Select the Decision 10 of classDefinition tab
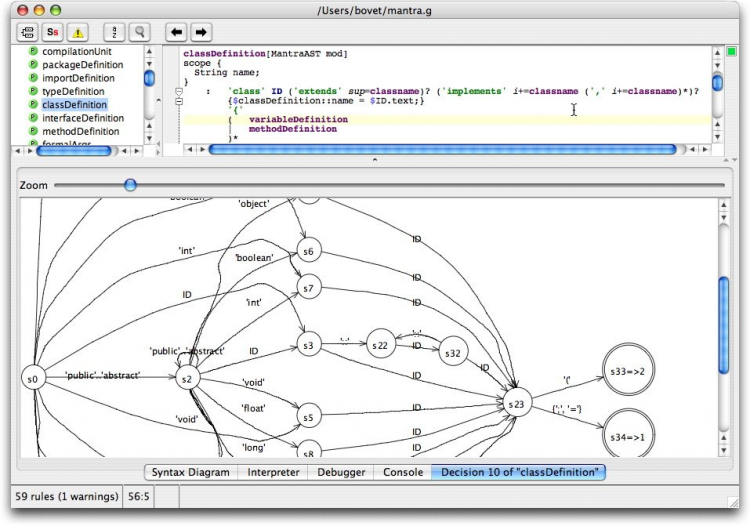 click(x=519, y=472)
